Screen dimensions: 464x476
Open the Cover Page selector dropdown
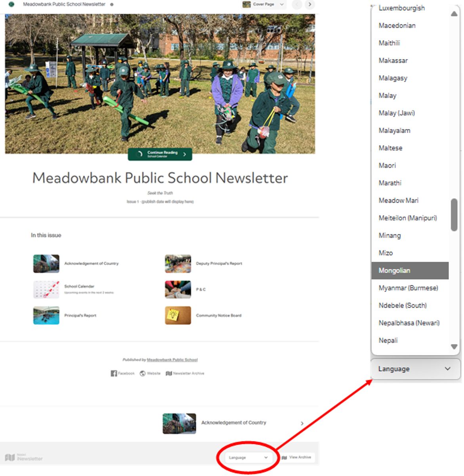[264, 4]
